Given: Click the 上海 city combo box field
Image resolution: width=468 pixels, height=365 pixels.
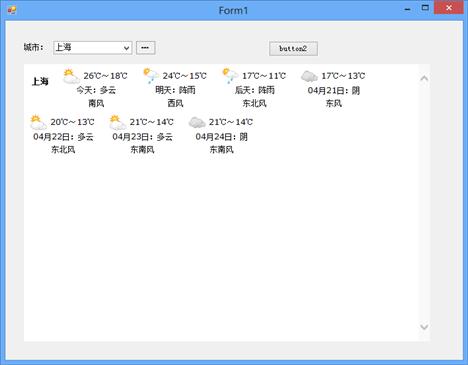Looking at the screenshot, I should pos(92,48).
